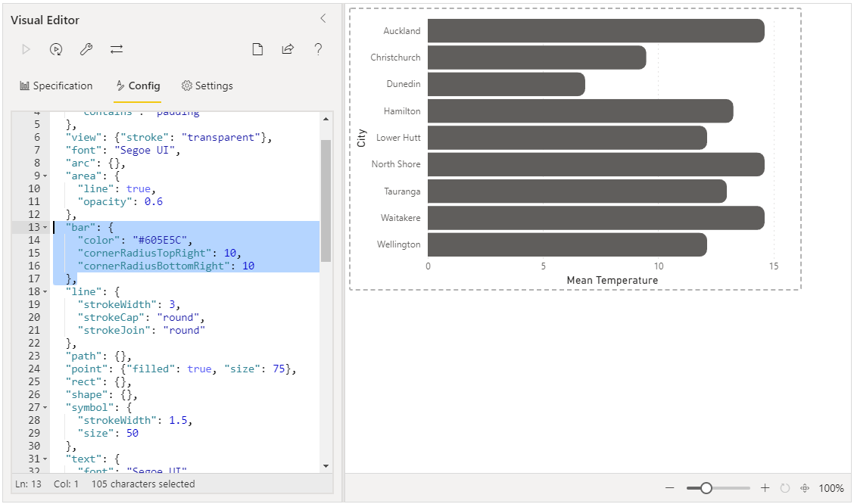Open the field mapping arrows icon
The image size is (854, 504).
(117, 49)
